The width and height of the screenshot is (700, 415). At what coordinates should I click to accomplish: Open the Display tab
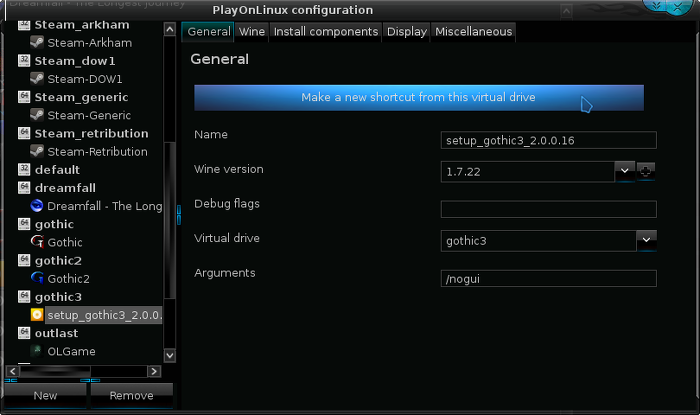[406, 32]
